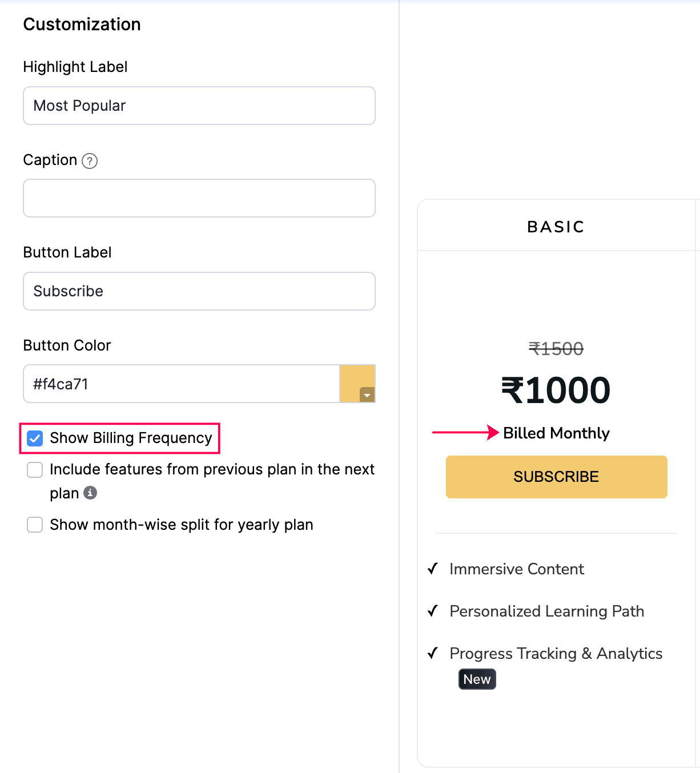Viewport: 700px width, 773px height.
Task: Enable include features from previous plan checkbox
Action: (x=35, y=470)
